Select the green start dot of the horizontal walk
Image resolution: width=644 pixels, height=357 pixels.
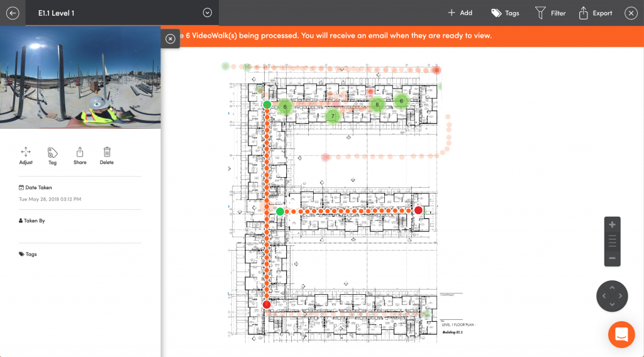(280, 211)
